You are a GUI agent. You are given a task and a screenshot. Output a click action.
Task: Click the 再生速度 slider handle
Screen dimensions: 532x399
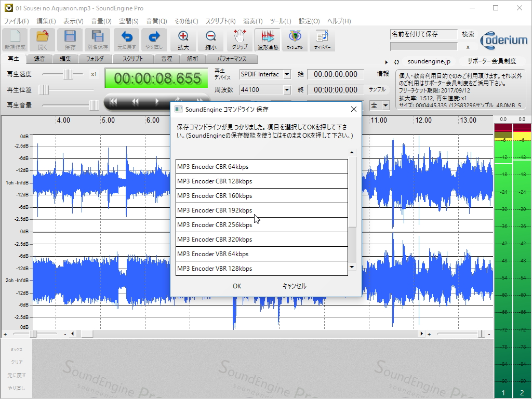click(68, 74)
